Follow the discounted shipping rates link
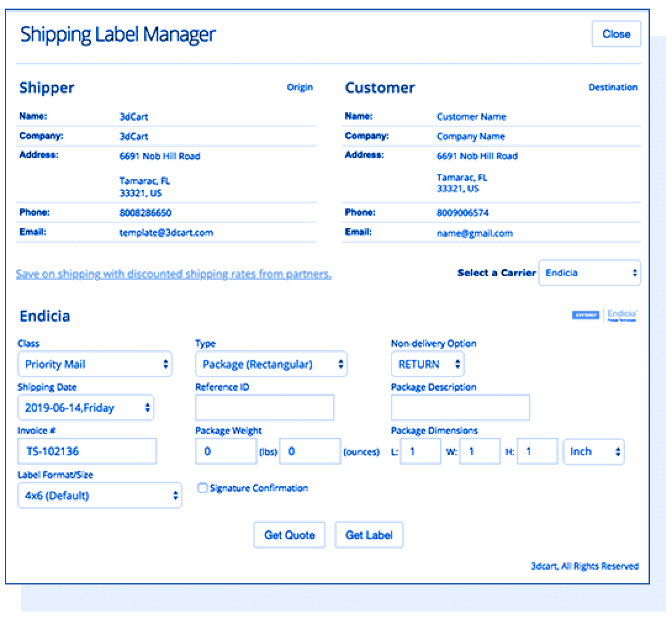The image size is (672, 619). (173, 274)
